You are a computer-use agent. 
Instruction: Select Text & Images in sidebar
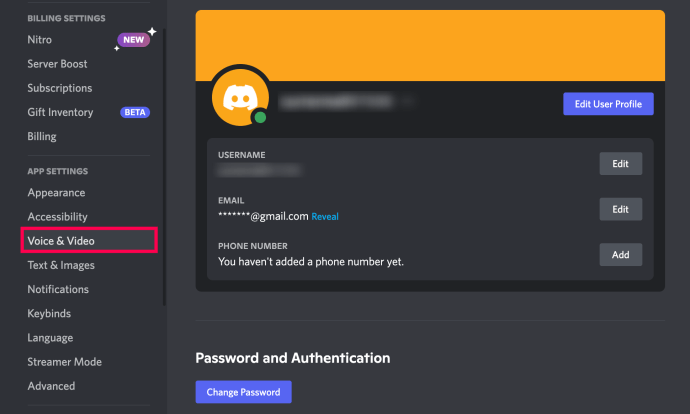point(61,265)
